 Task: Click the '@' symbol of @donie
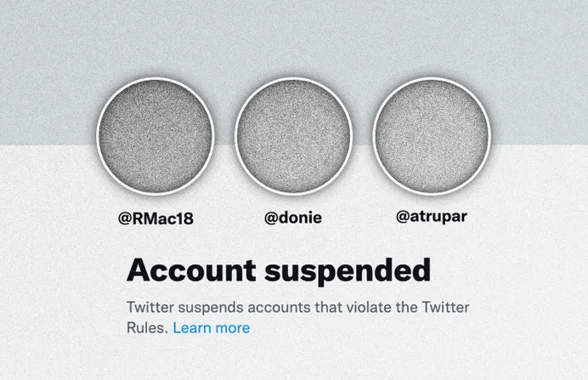tap(271, 218)
